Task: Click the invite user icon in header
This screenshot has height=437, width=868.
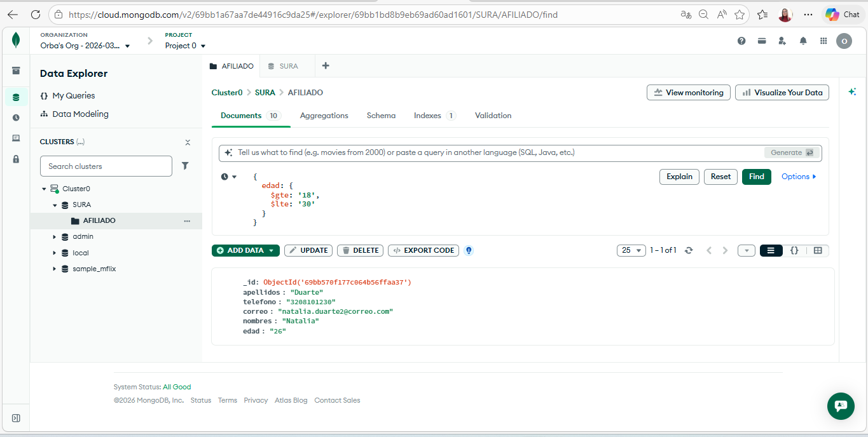Action: click(782, 41)
